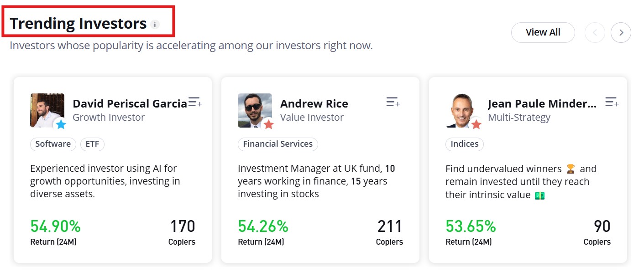Open Jean Paule Minder's profile
This screenshot has width=644, height=272.
click(542, 103)
